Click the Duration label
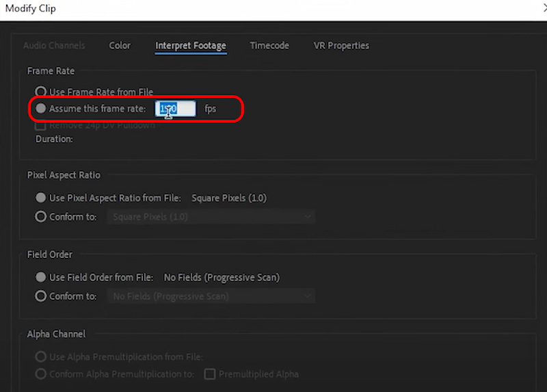The width and height of the screenshot is (547, 392). tap(54, 139)
